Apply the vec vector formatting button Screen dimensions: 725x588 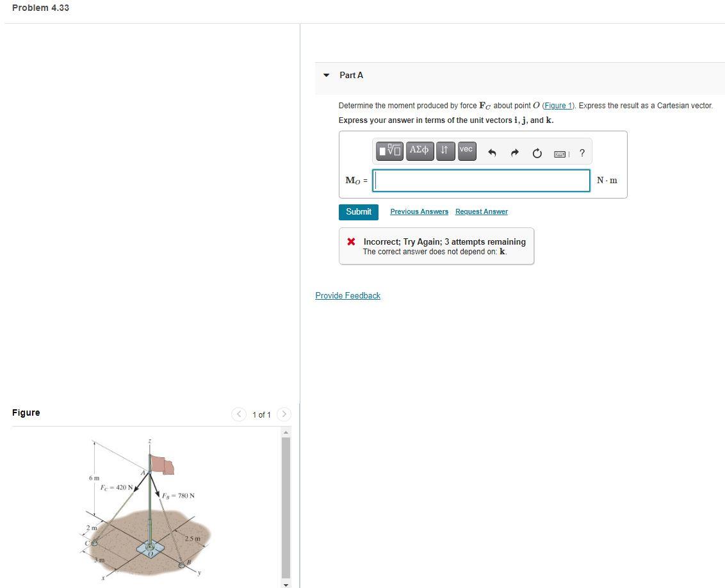[466, 151]
